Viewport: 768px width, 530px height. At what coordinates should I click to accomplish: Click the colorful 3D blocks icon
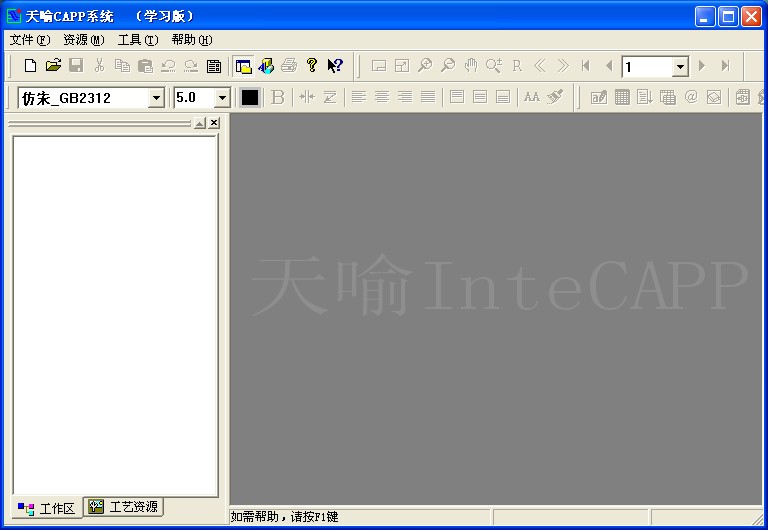[x=266, y=66]
